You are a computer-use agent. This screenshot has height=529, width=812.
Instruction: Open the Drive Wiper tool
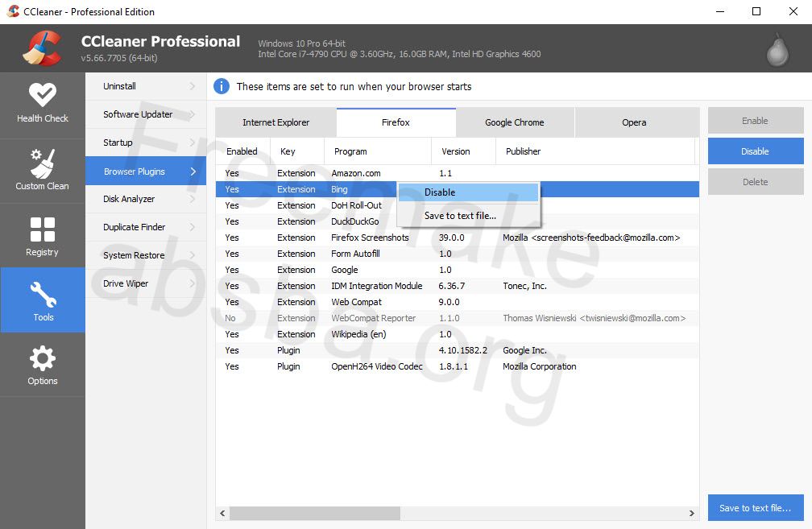tap(146, 283)
